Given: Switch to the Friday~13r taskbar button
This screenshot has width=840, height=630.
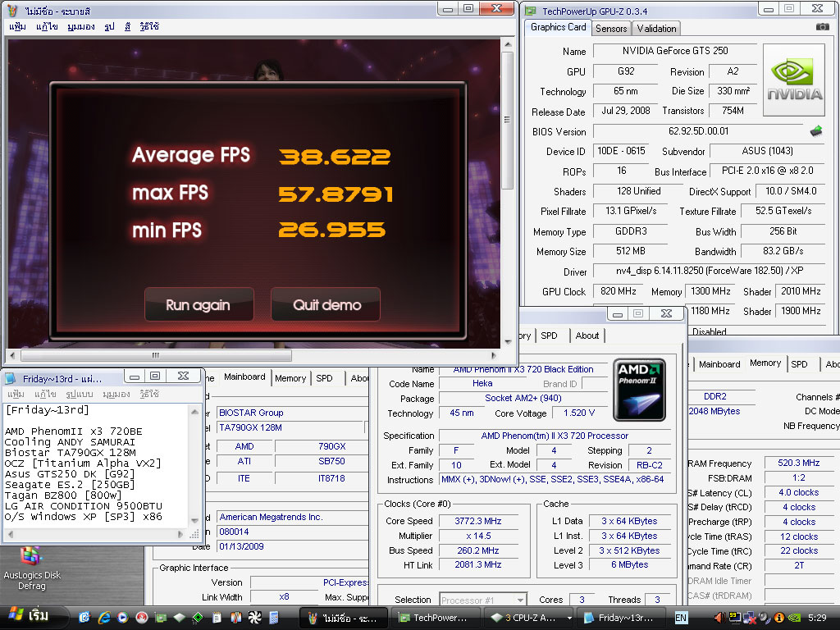Looking at the screenshot, I should coord(622,618).
